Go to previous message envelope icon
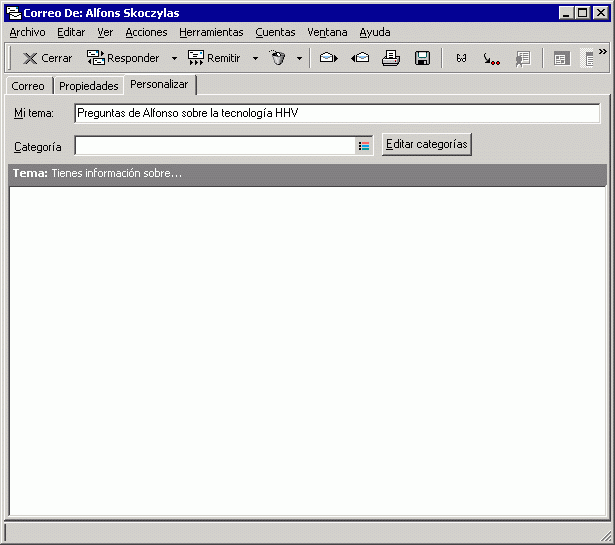 [360, 58]
